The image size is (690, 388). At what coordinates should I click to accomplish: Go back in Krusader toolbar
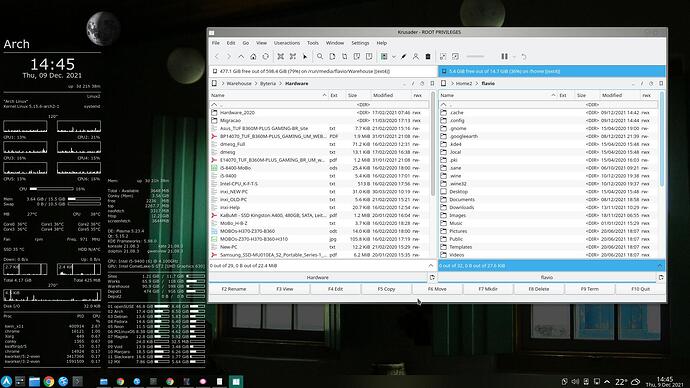point(217,57)
